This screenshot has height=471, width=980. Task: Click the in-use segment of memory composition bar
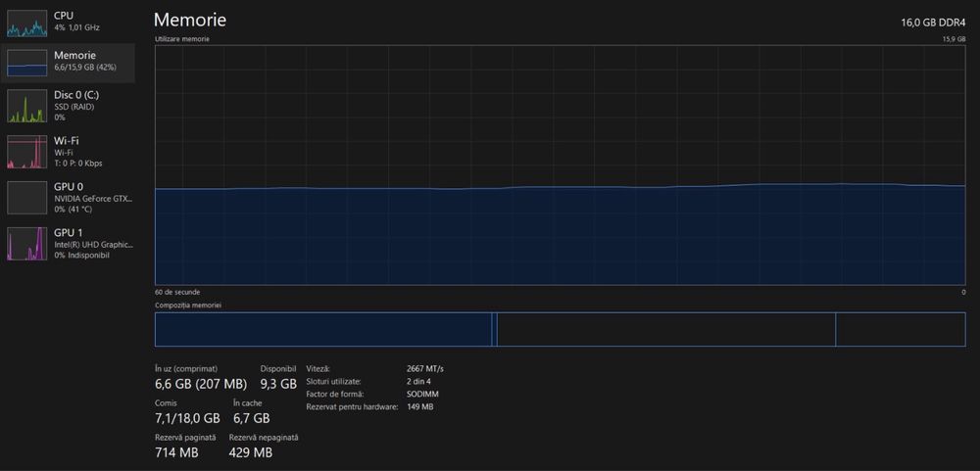coord(323,329)
